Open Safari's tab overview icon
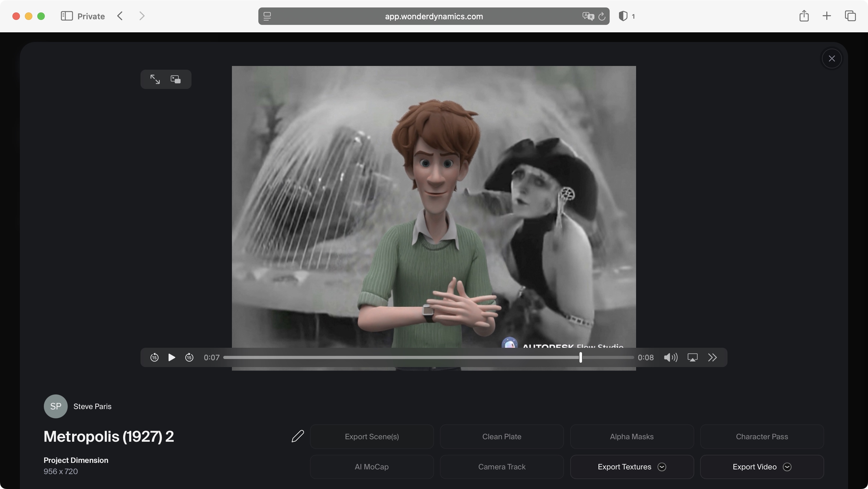868x489 pixels. pyautogui.click(x=851, y=16)
